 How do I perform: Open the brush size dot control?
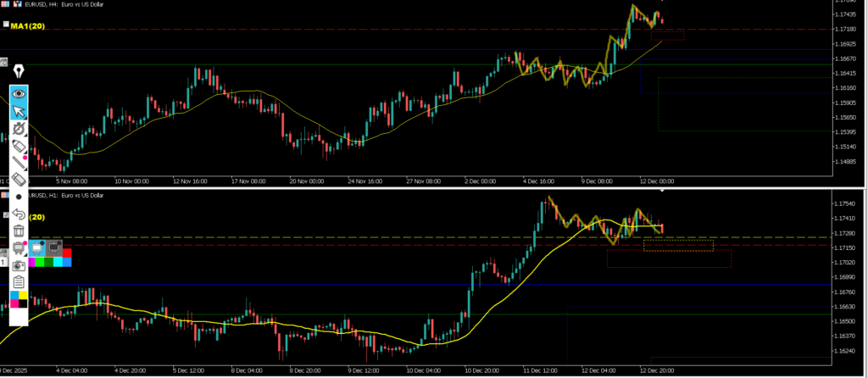[19, 197]
